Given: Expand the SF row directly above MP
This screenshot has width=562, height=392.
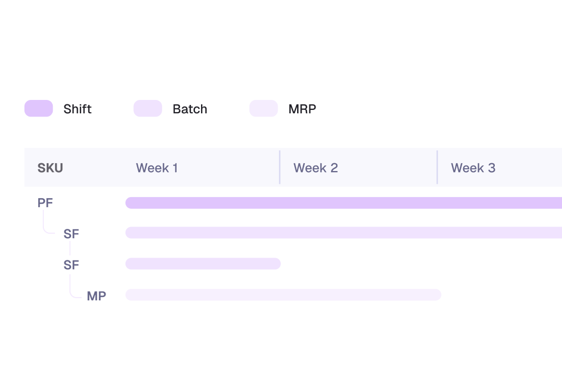Looking at the screenshot, I should [71, 265].
